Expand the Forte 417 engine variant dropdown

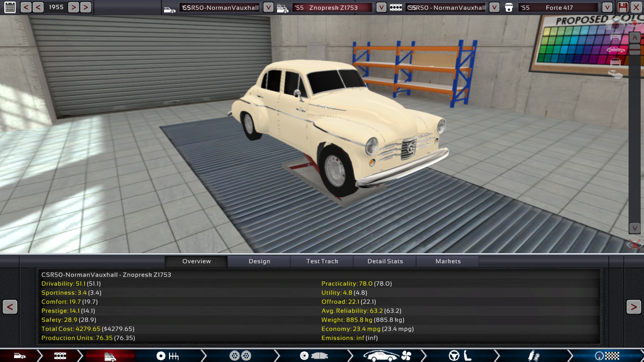[607, 7]
